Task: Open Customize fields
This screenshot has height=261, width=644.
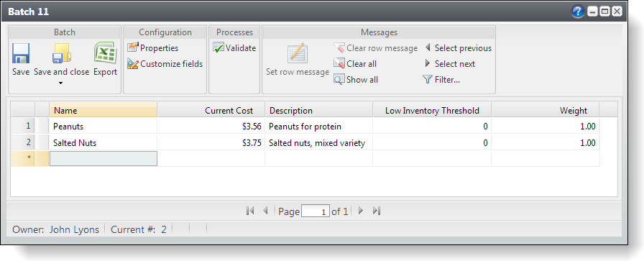Action: [x=165, y=64]
